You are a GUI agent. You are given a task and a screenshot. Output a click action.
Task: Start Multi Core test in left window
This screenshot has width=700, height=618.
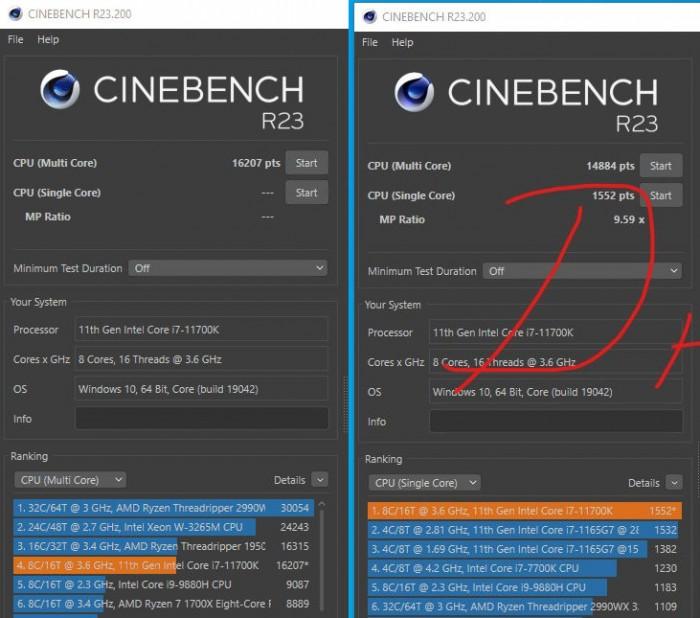307,163
